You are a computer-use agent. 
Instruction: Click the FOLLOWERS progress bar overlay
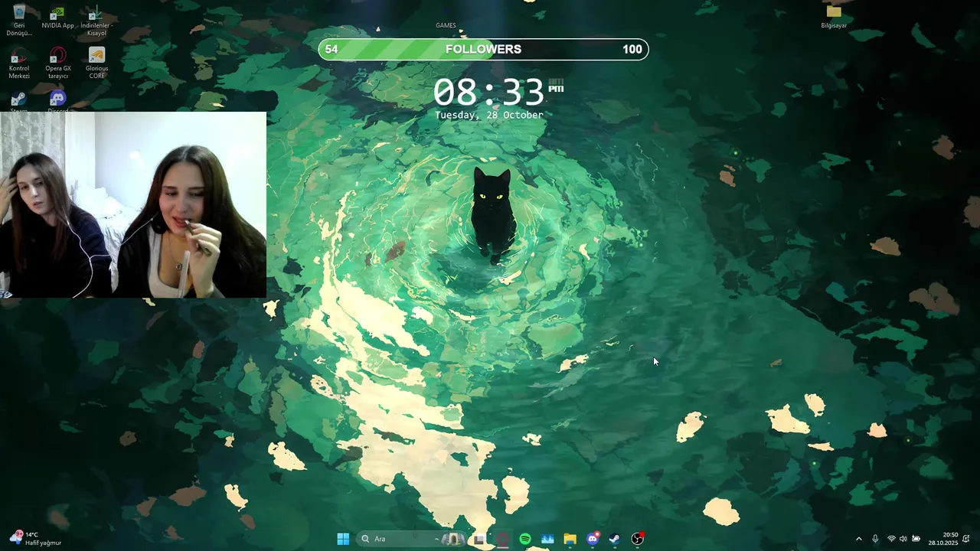(x=483, y=49)
